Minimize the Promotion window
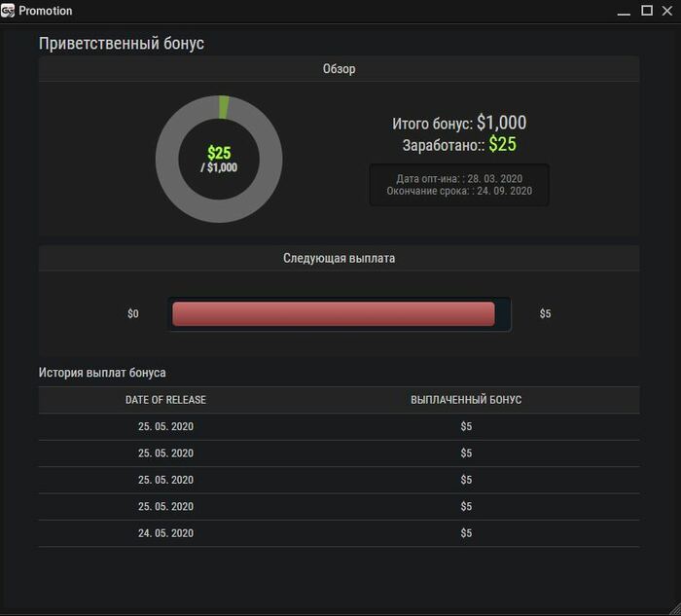Viewport: 681px width, 616px height. tap(624, 12)
